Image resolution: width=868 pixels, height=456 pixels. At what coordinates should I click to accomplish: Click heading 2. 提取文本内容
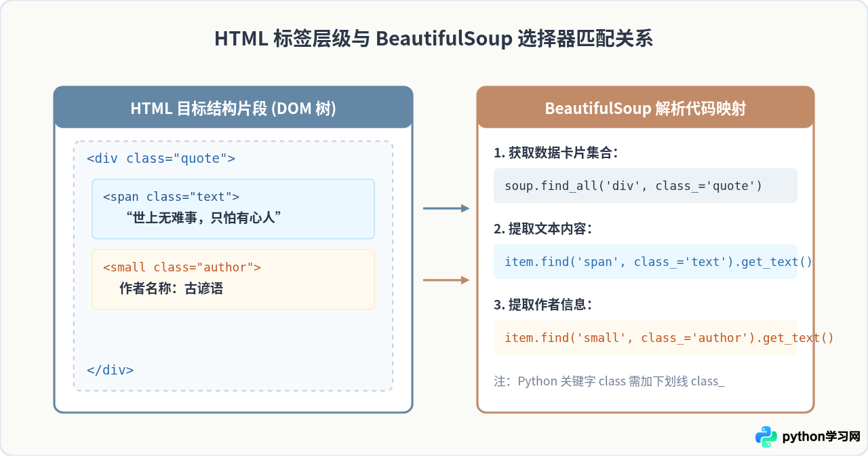click(x=543, y=229)
